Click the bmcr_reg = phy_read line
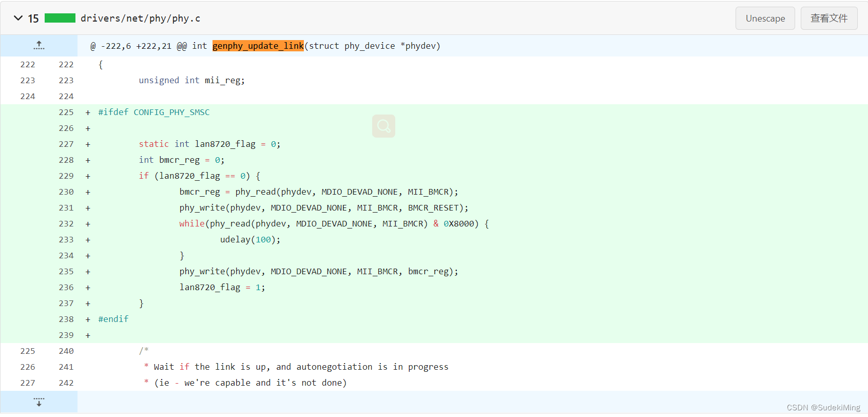The width and height of the screenshot is (868, 417). tap(319, 192)
